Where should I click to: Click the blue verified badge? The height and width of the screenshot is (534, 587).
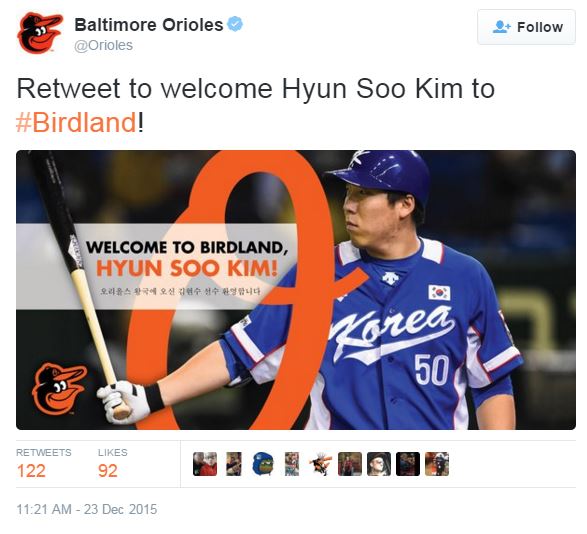click(235, 24)
